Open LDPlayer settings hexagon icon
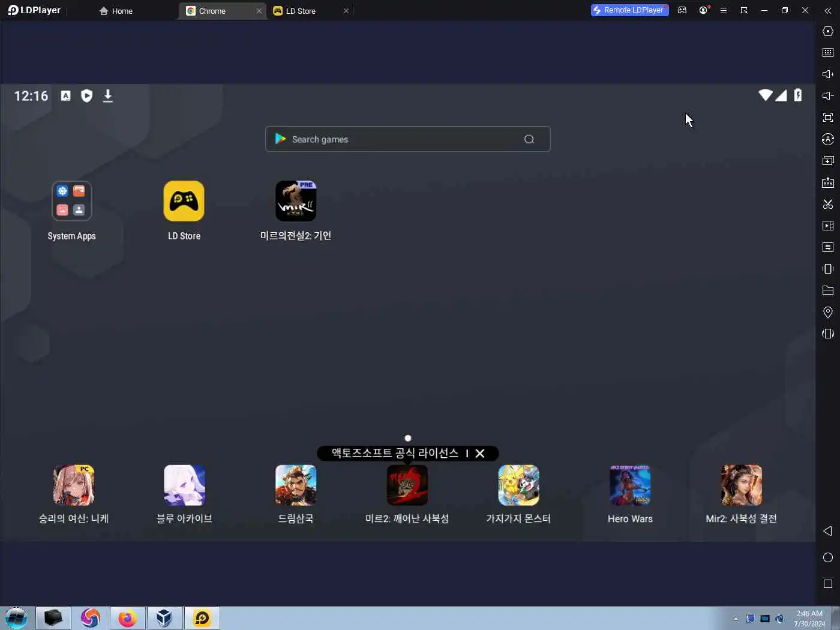This screenshot has width=840, height=630. pos(828,31)
